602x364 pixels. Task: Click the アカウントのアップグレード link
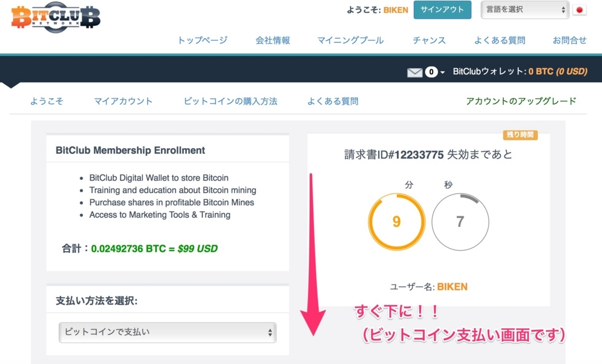tap(521, 101)
